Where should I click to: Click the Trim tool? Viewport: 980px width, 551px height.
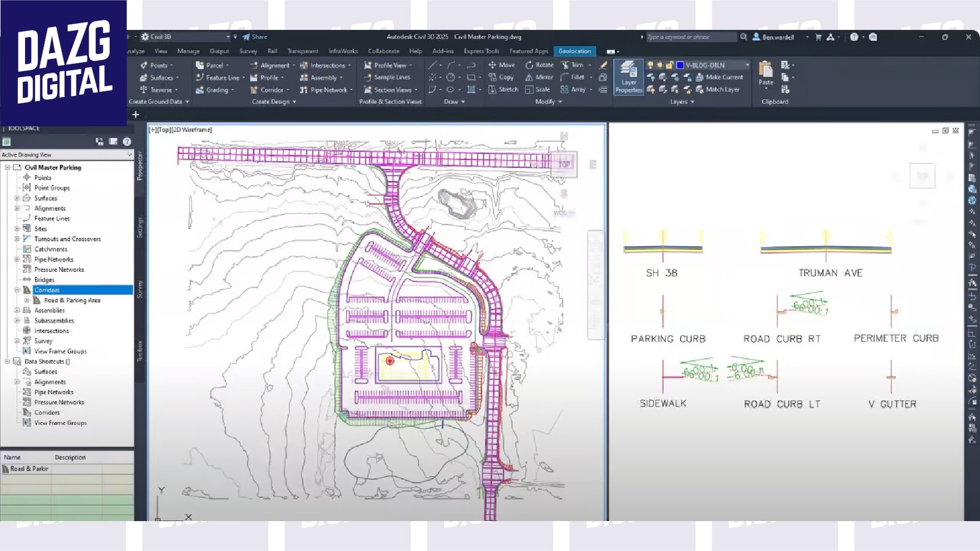[x=572, y=65]
